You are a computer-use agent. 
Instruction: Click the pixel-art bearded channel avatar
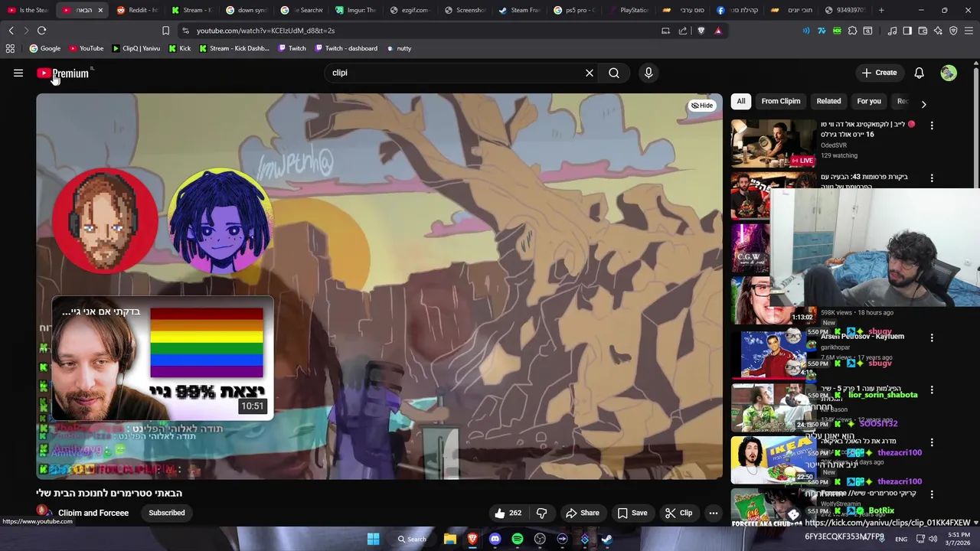pos(105,220)
